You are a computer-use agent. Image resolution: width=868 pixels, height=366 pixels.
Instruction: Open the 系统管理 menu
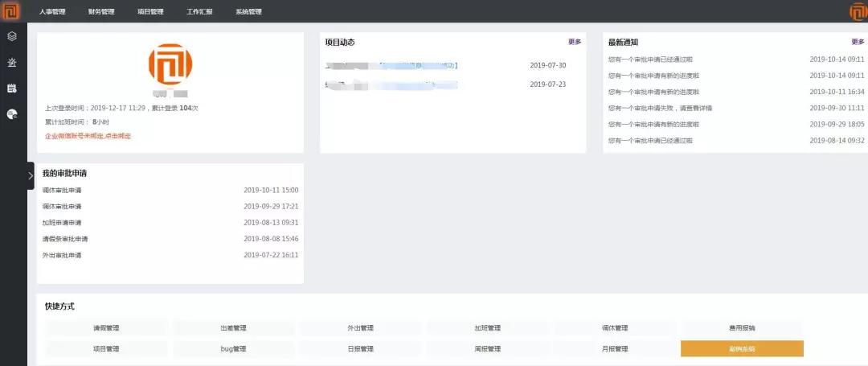pyautogui.click(x=248, y=12)
